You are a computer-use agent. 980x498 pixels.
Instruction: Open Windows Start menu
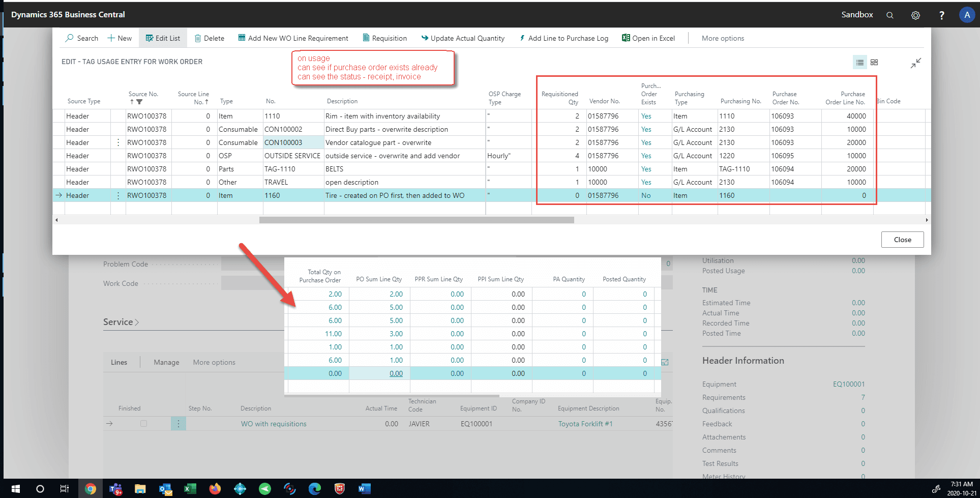pos(15,489)
